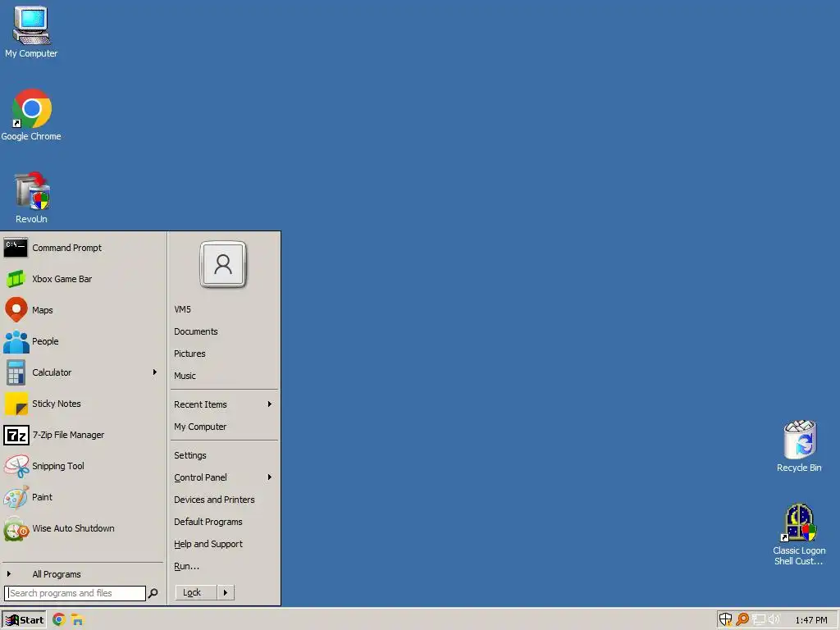Click the Start button

point(24,620)
